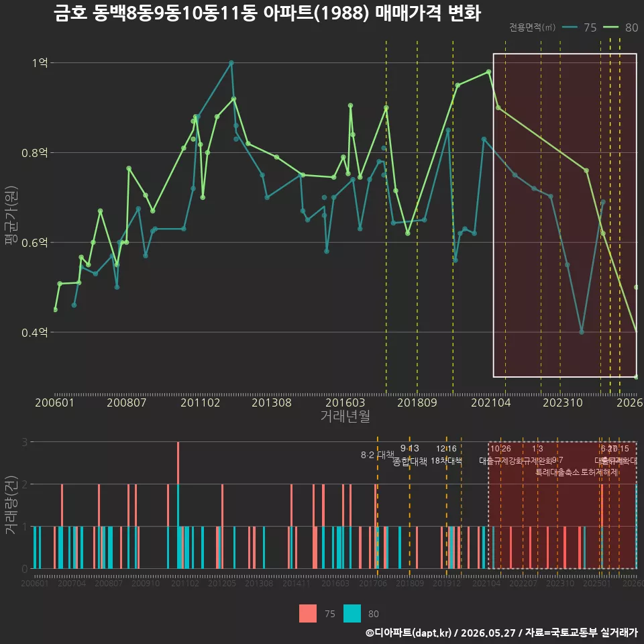Viewport: 644px width, 644px height.
Task: Click the '거래년월' x-axis title
Action: click(345, 416)
